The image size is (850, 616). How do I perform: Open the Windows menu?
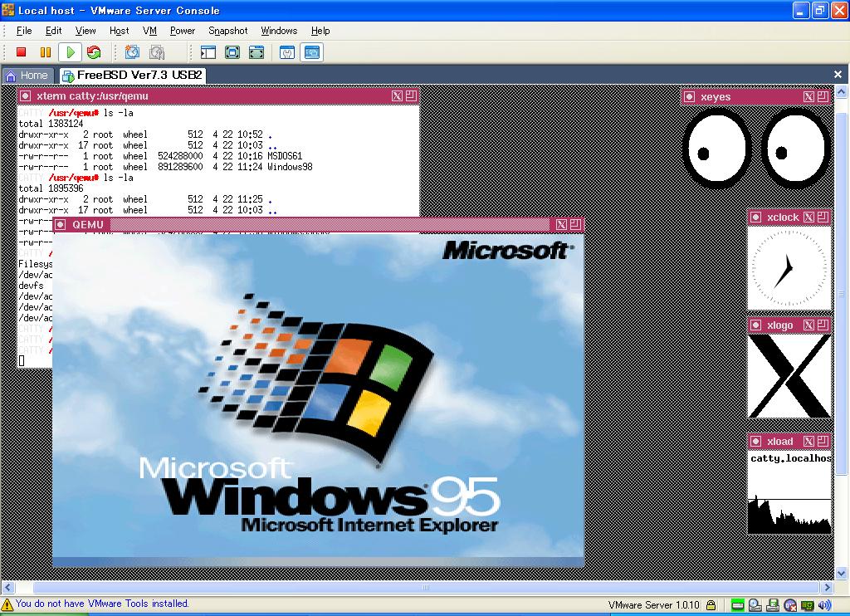279,31
